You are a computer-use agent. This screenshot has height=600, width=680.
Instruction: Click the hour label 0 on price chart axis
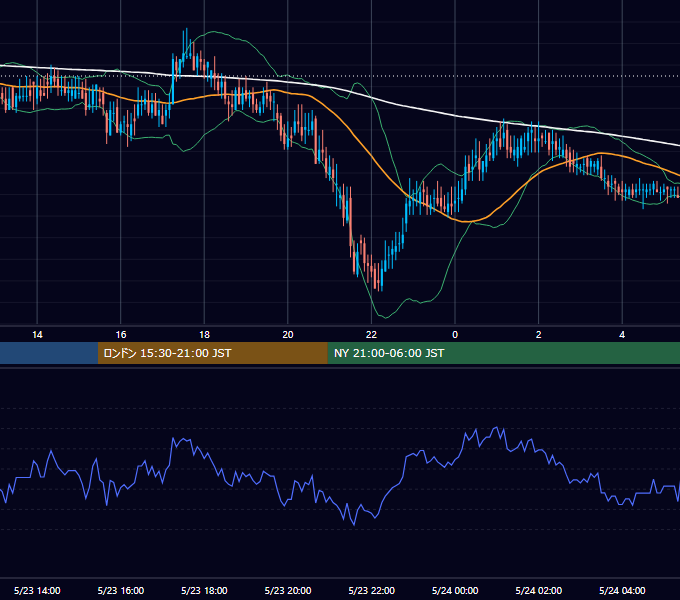point(455,335)
